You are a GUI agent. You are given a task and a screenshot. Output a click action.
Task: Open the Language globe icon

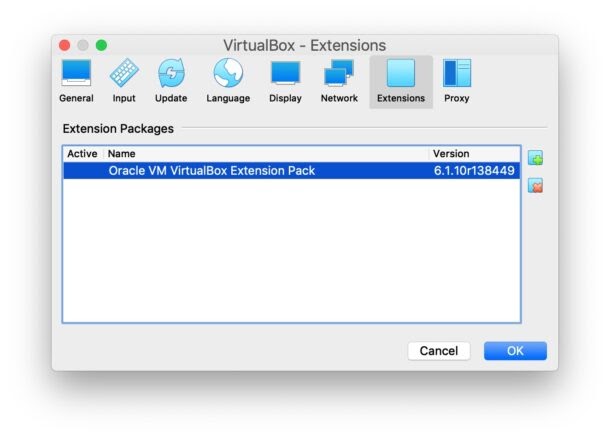click(228, 81)
